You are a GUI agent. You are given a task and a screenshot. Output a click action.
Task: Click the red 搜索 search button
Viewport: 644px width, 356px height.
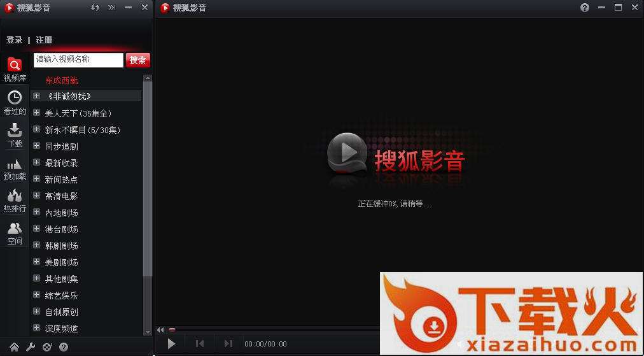click(138, 60)
